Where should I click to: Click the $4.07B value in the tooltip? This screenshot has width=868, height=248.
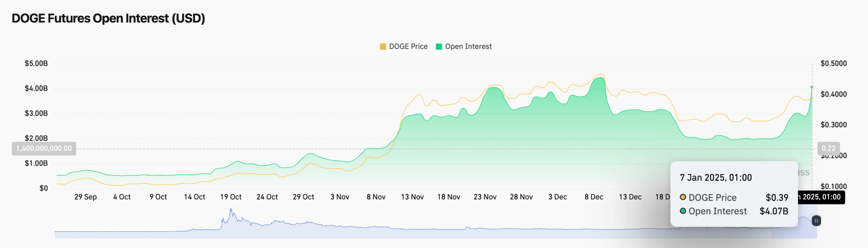pos(774,211)
